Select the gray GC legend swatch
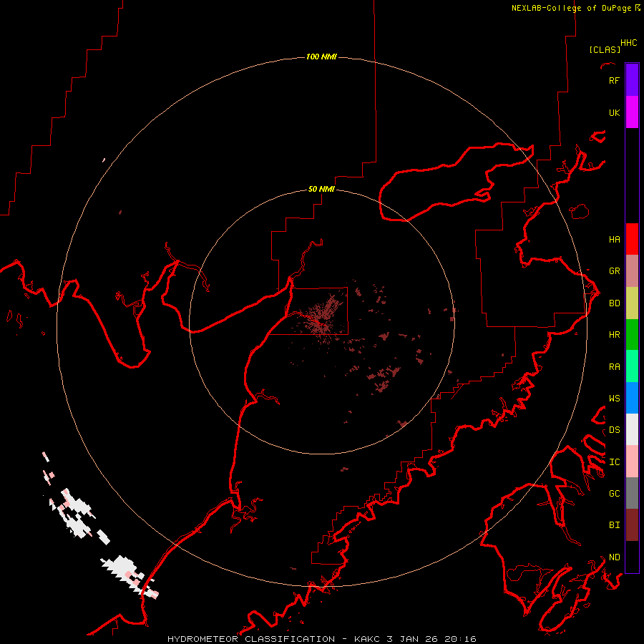This screenshot has width=644, height=644. point(632,493)
